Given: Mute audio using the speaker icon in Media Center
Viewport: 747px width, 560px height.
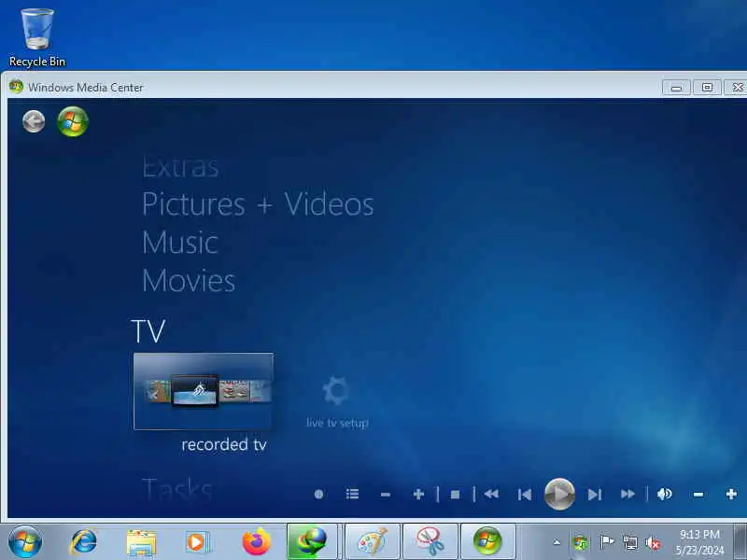Looking at the screenshot, I should (664, 495).
